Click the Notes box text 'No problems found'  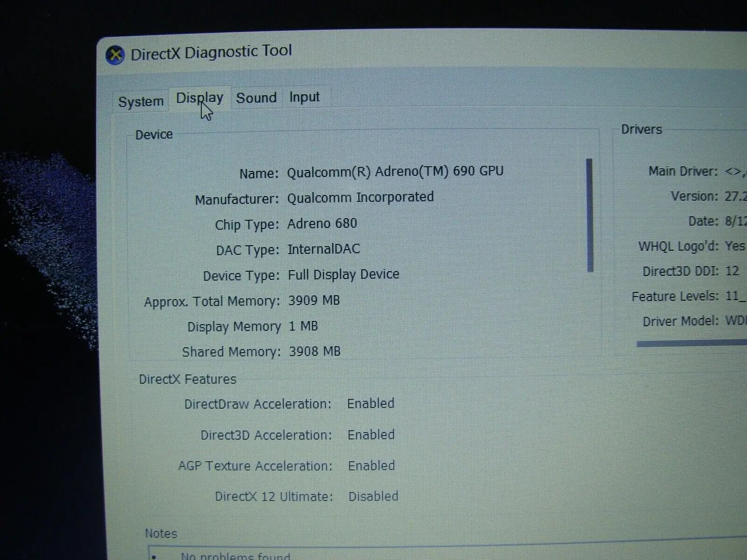(235, 556)
